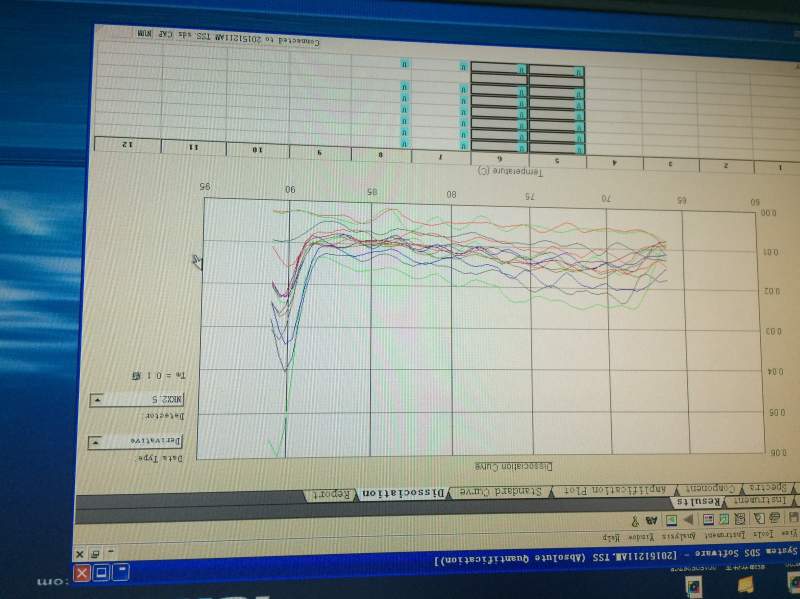This screenshot has width=800, height=599.
Task: Select plate column header 7
Action: [441, 156]
